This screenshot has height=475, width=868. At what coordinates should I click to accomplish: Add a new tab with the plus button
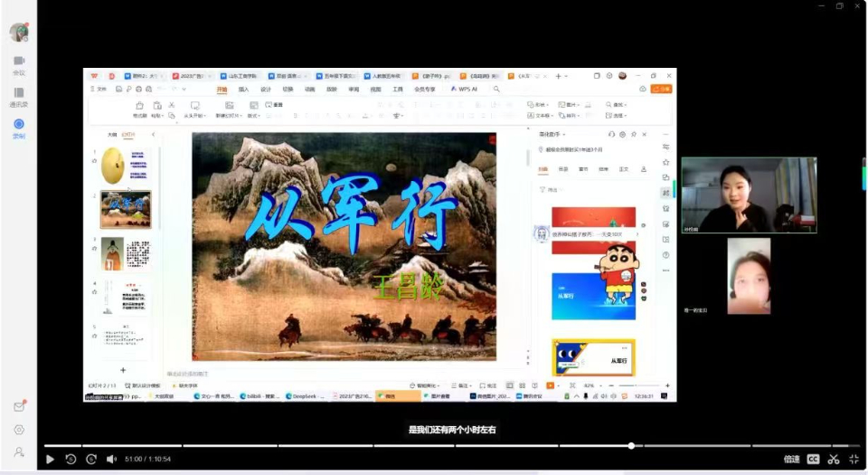click(x=558, y=76)
